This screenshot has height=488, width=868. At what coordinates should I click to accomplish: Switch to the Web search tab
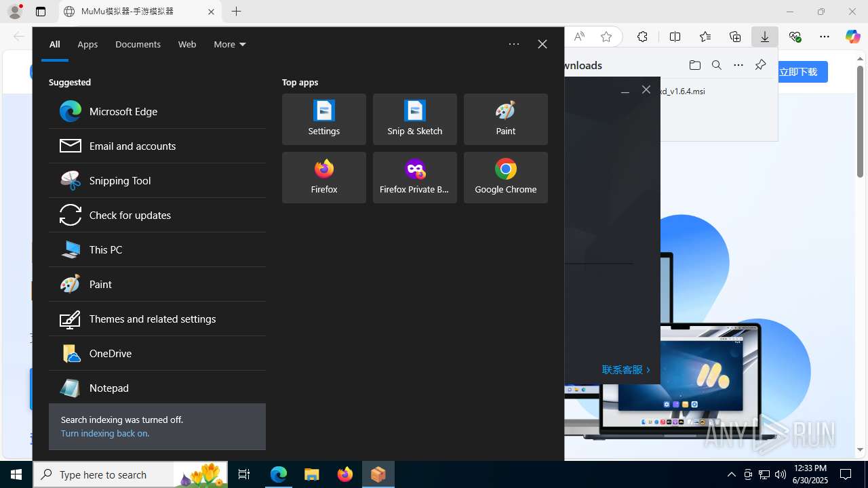pyautogui.click(x=187, y=44)
